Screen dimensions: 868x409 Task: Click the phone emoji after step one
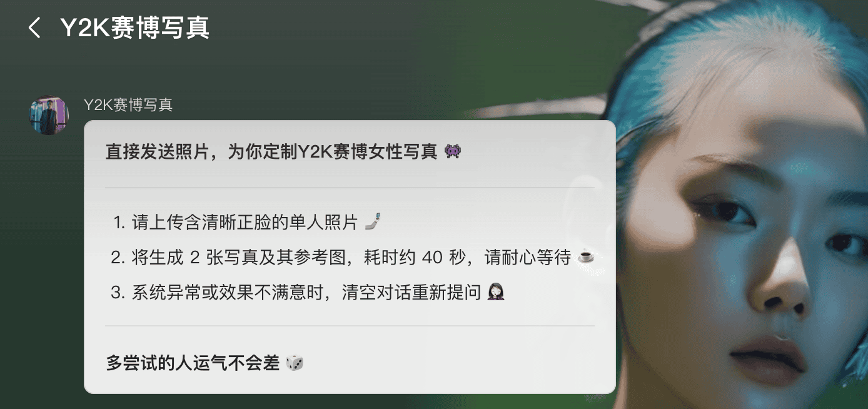click(x=373, y=221)
